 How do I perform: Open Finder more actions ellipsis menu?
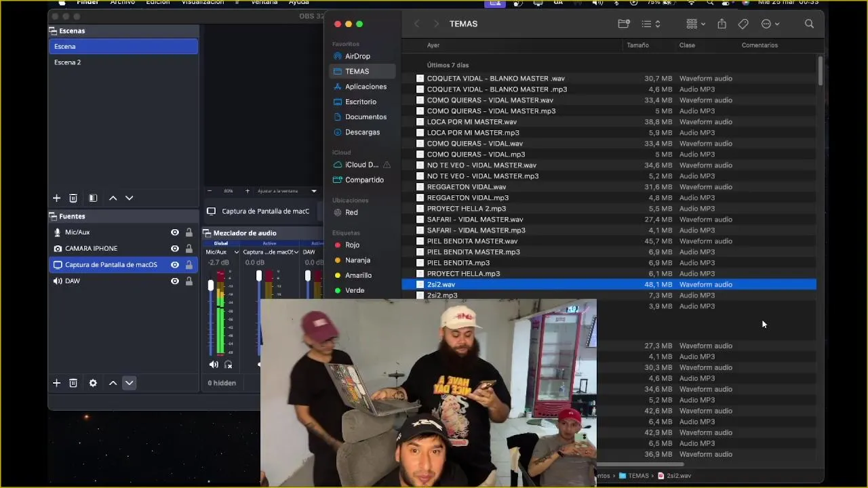tap(770, 24)
